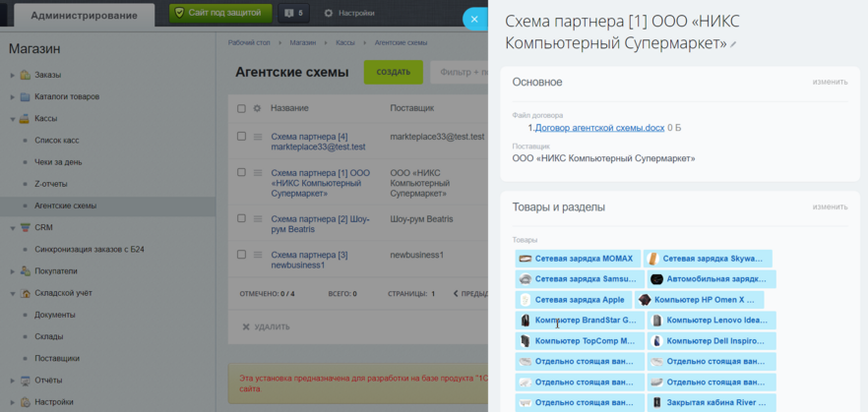Click the shield icon on Сайт под защитой
This screenshot has width=868, height=412.
tap(179, 13)
